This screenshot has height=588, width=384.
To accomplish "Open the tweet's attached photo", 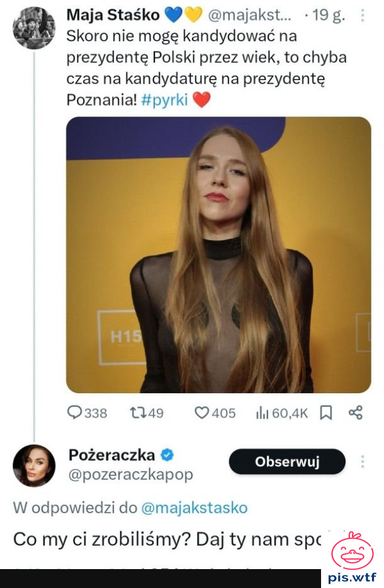I will click(x=218, y=255).
